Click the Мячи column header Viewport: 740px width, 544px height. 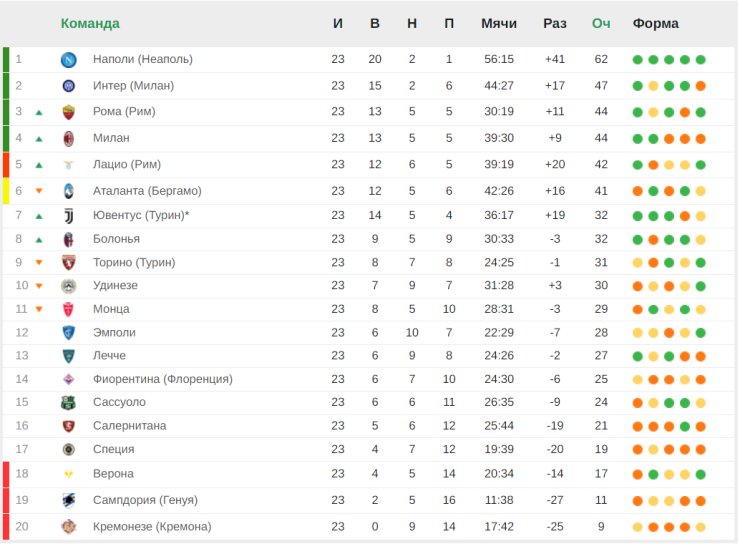[499, 24]
